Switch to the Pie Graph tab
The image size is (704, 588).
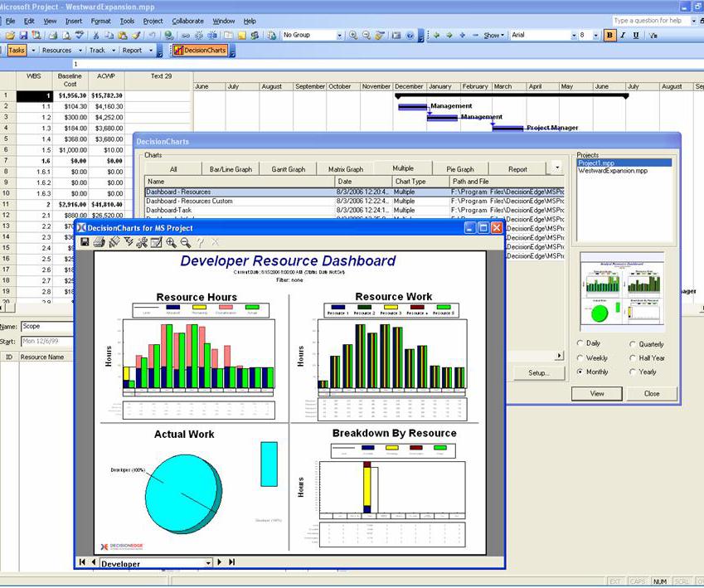pyautogui.click(x=459, y=169)
